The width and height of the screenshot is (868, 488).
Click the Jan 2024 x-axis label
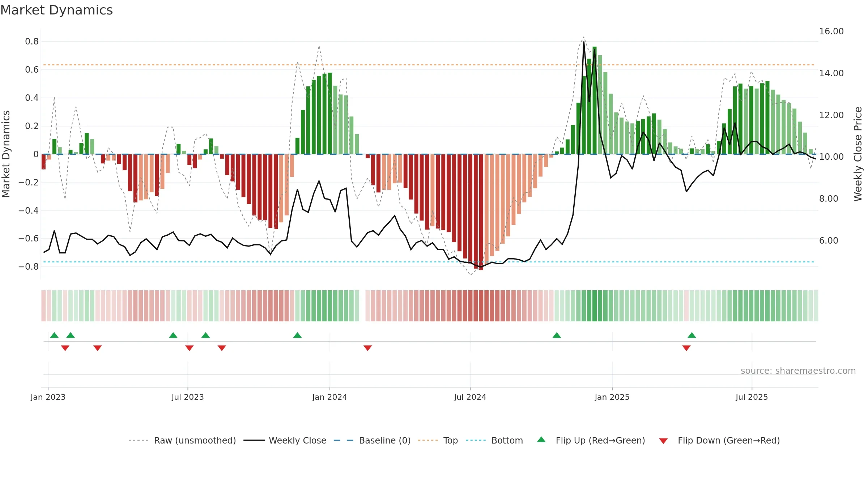click(330, 397)
